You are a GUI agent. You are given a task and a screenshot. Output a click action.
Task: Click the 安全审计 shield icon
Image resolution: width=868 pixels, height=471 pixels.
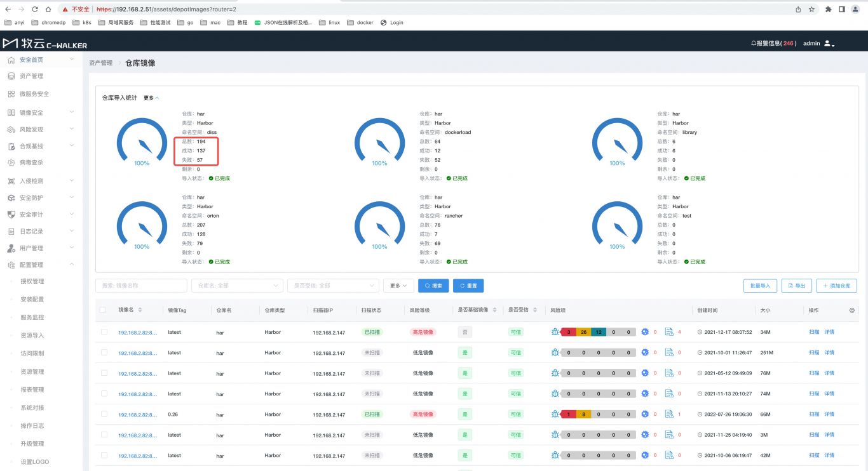(11, 215)
